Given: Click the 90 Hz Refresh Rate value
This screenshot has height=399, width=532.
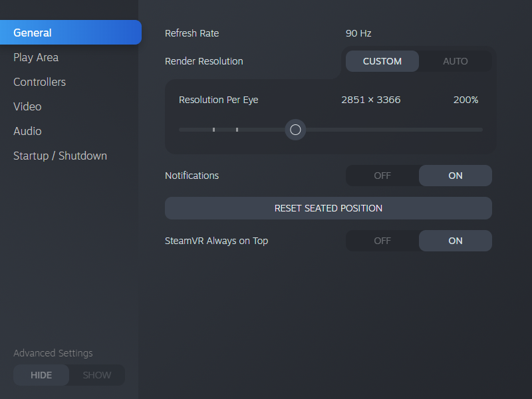Looking at the screenshot, I should click(359, 33).
